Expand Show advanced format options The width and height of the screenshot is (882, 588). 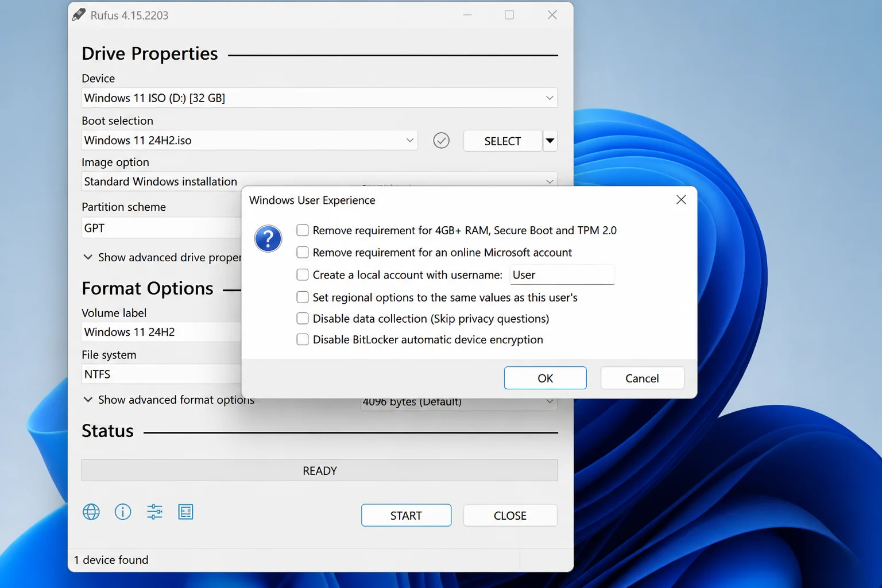coord(169,400)
